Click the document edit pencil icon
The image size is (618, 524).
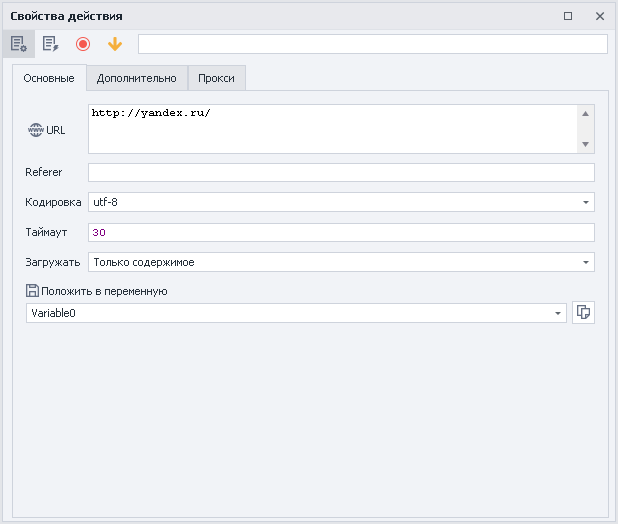(x=50, y=44)
